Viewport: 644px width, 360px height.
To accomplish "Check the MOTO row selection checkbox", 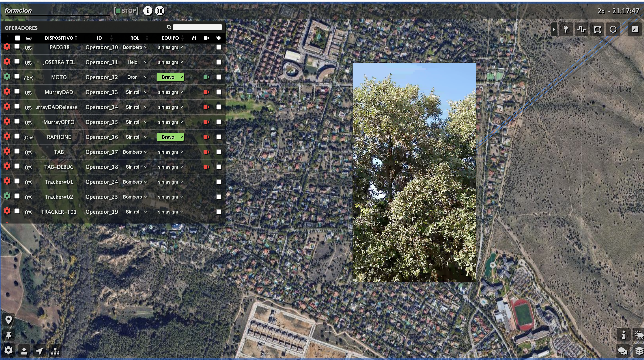I will (x=17, y=76).
